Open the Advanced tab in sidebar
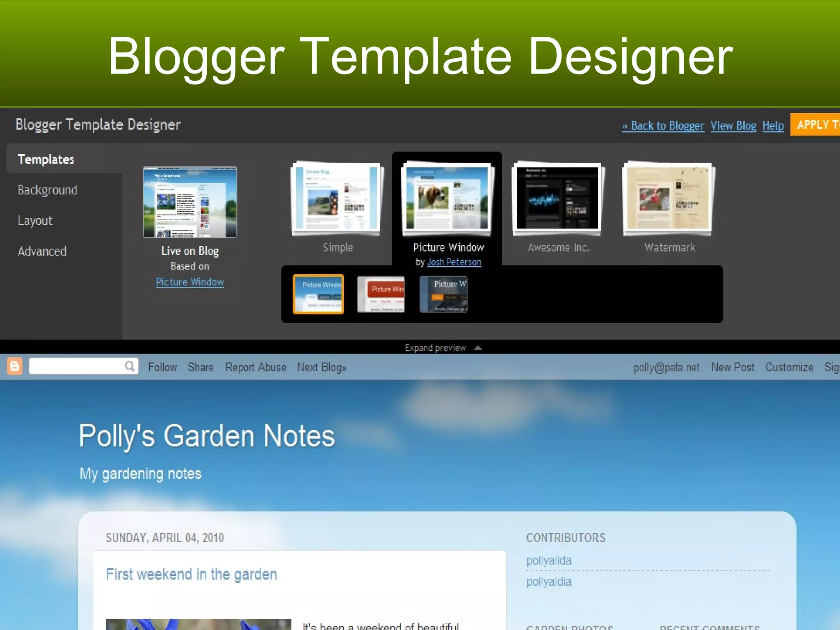This screenshot has width=840, height=630. [42, 251]
